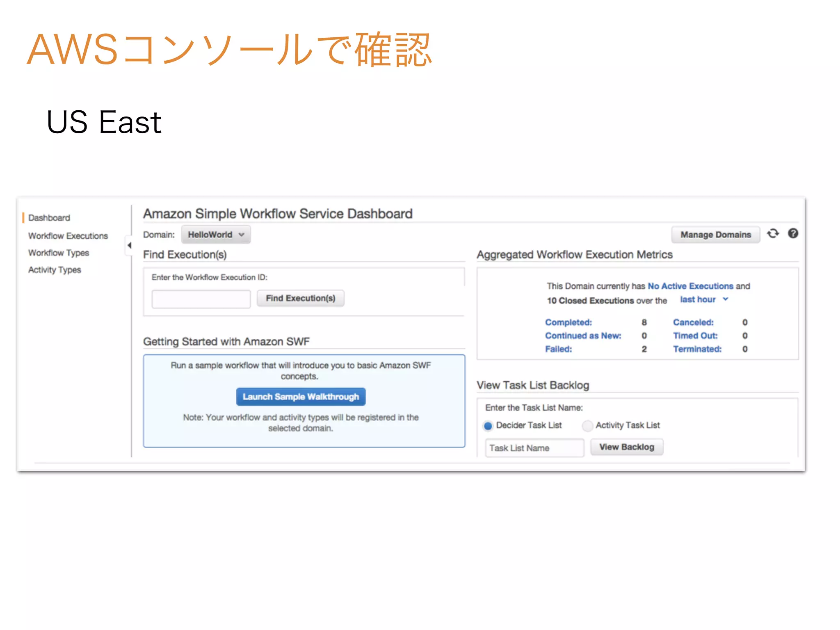Image resolution: width=840 pixels, height=630 pixels.
Task: Click 'View Task List Backlog' heading
Action: (x=533, y=385)
